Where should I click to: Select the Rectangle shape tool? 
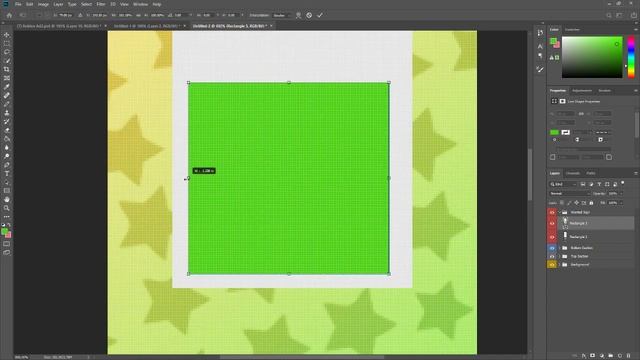(x=7, y=191)
